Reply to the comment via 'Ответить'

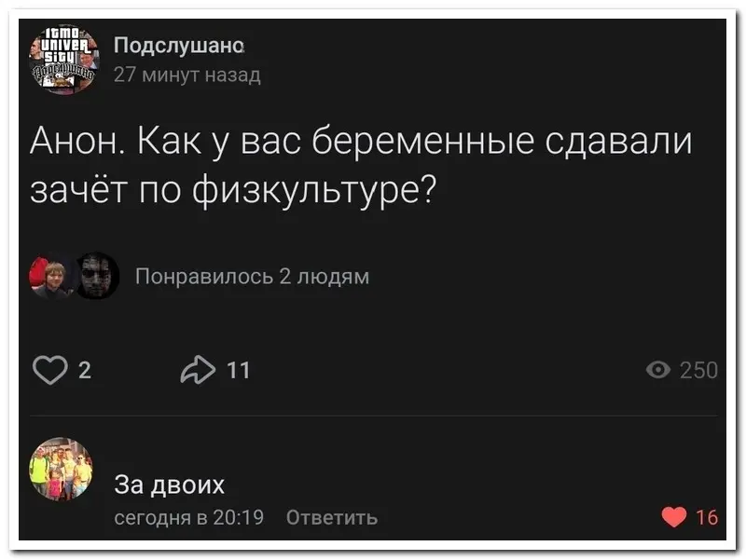click(x=331, y=517)
